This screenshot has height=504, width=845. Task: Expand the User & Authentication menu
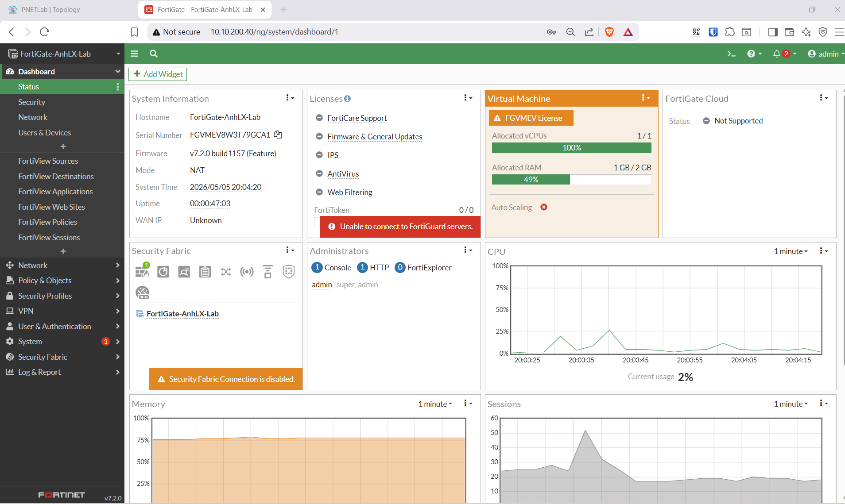[x=62, y=327]
